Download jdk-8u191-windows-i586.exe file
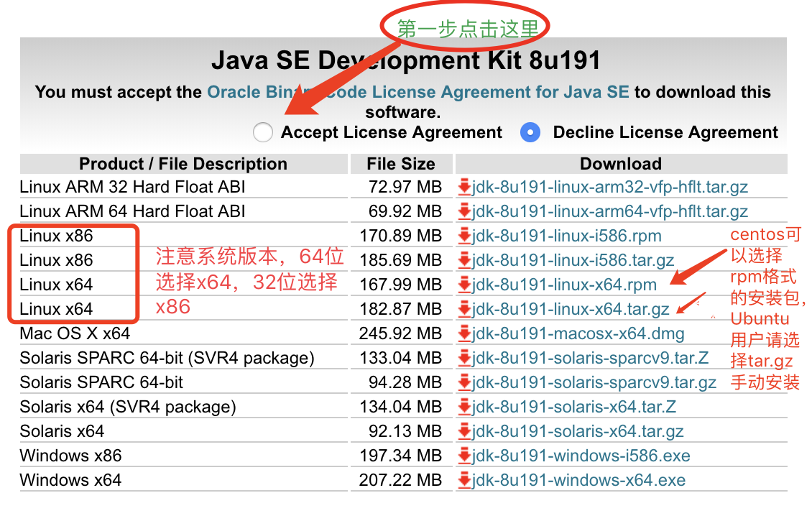 (x=581, y=455)
